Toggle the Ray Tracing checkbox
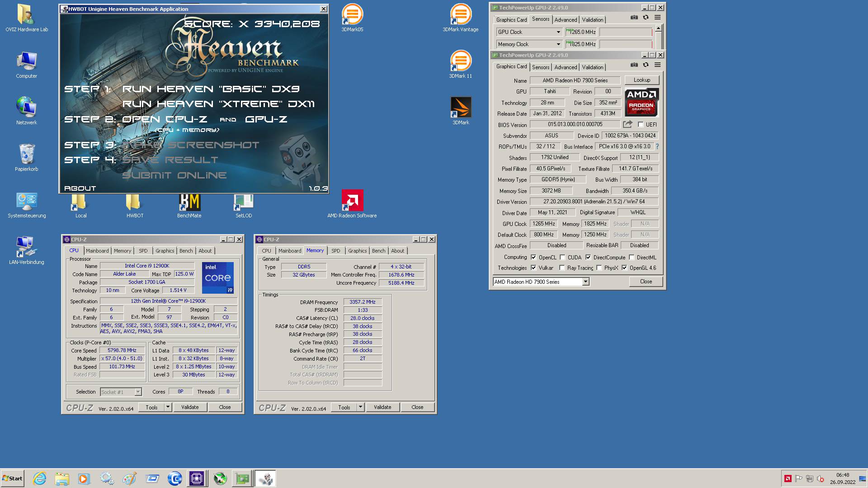868x488 pixels. [562, 267]
